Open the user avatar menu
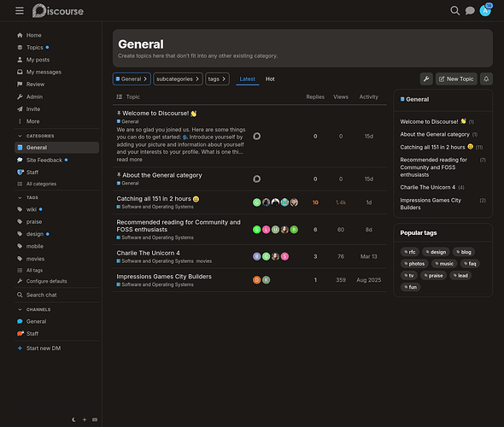Image resolution: width=504 pixels, height=427 pixels. tap(485, 10)
